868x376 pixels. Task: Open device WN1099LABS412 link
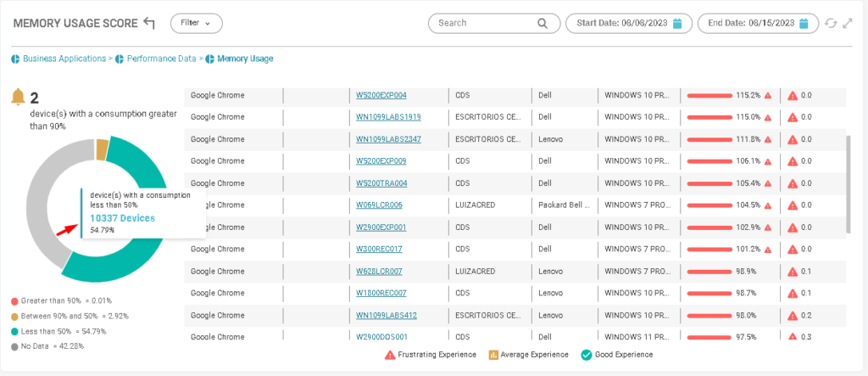[387, 316]
